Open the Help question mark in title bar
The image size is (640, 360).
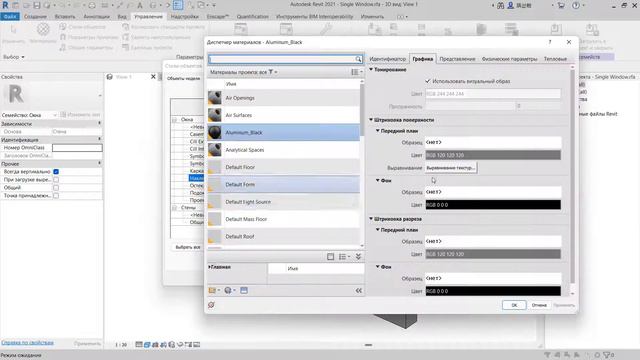click(576, 5)
